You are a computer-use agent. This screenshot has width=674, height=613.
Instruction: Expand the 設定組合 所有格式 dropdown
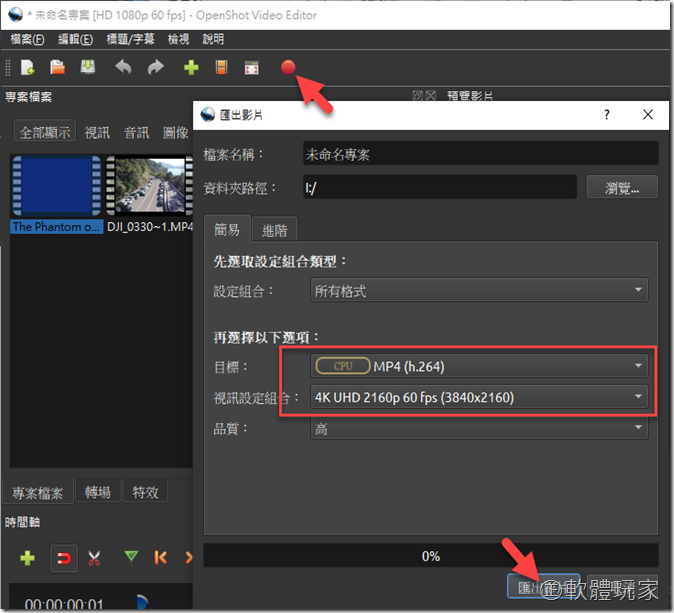(479, 291)
